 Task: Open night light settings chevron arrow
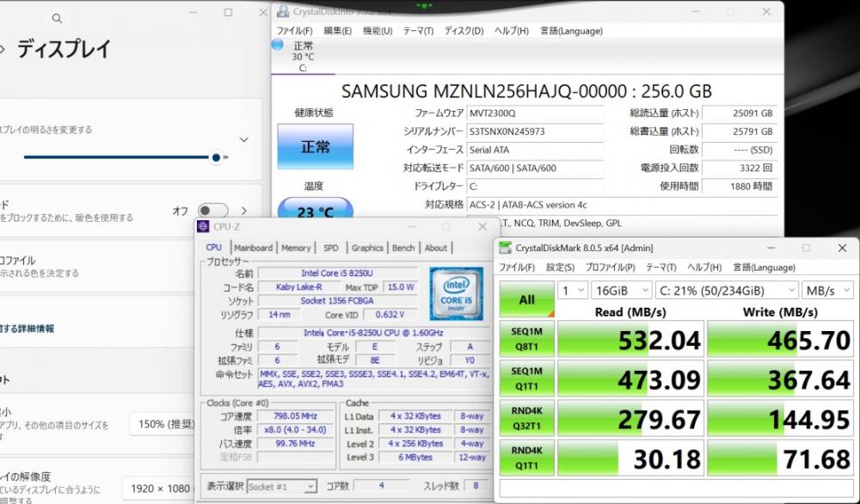point(244,211)
